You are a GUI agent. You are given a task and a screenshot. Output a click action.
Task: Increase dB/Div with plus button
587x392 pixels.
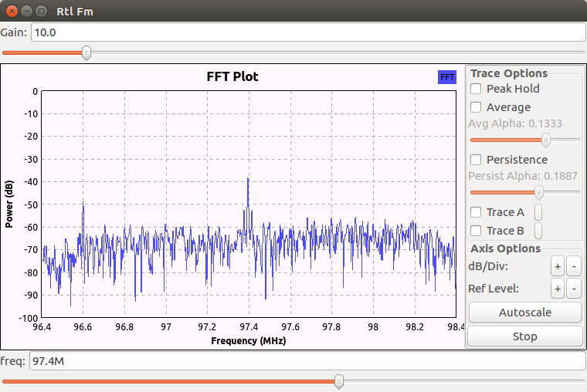[x=558, y=266]
